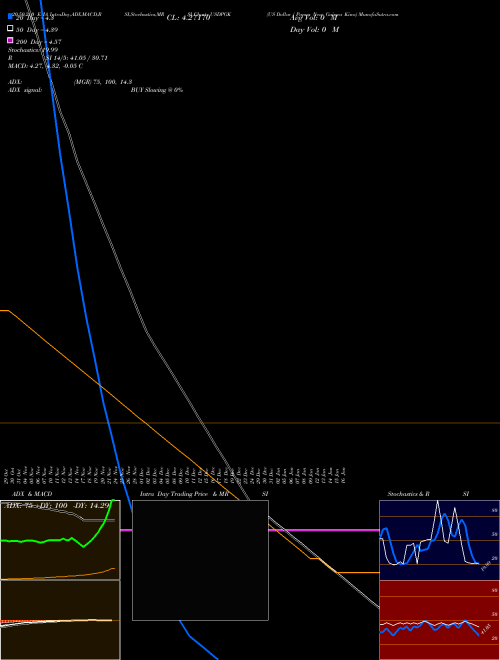The height and width of the screenshot is (660, 500).
Task: Click the rotated '19.99' stochastics value label
Action: (x=486, y=566)
